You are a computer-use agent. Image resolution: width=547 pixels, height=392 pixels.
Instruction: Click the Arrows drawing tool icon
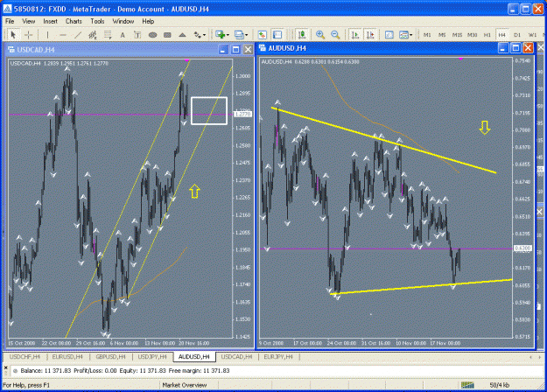[x=198, y=34]
